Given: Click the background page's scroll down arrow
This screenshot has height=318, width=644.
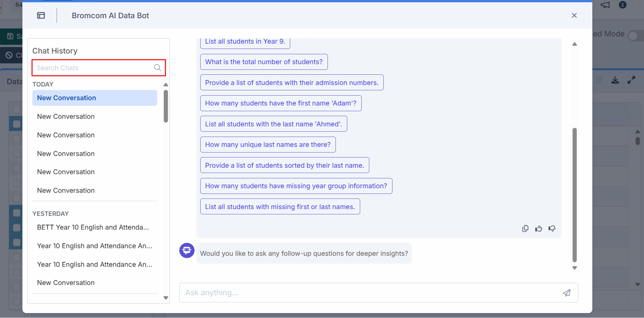Looking at the screenshot, I should (x=638, y=284).
